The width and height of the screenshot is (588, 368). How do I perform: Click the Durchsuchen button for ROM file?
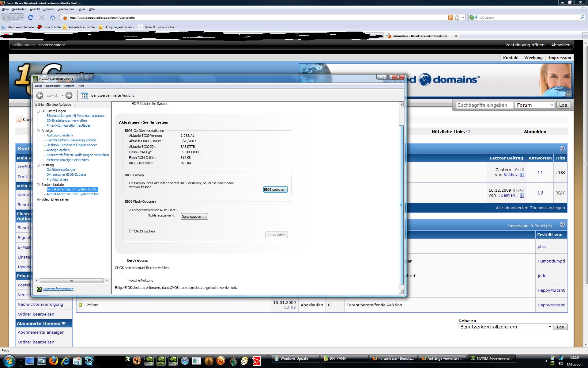pyautogui.click(x=194, y=217)
